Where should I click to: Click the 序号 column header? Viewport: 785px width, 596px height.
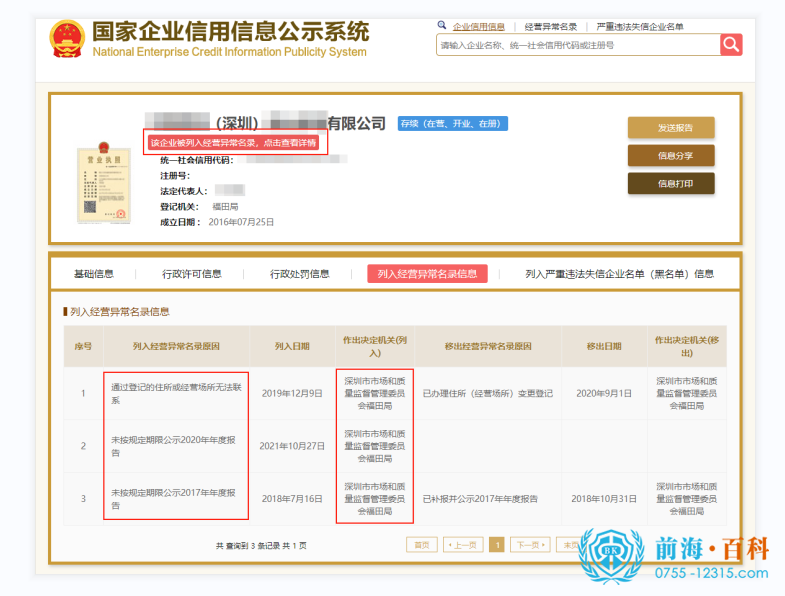[83, 346]
